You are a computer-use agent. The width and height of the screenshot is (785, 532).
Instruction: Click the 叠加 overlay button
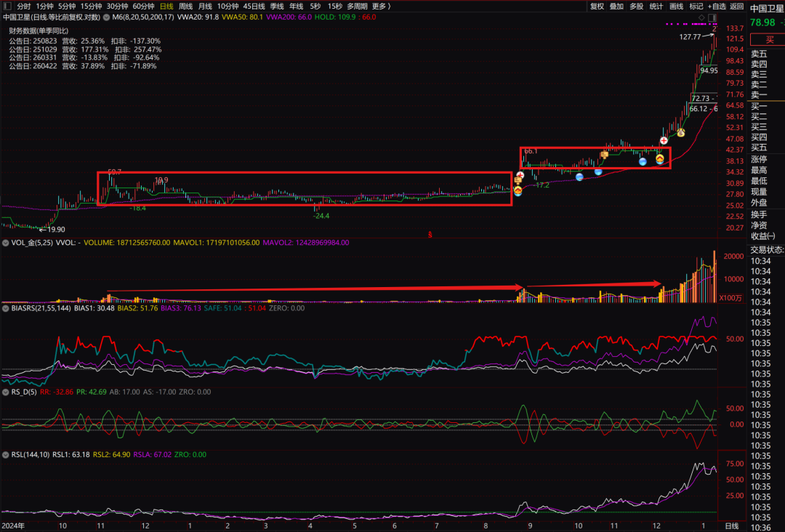[617, 7]
